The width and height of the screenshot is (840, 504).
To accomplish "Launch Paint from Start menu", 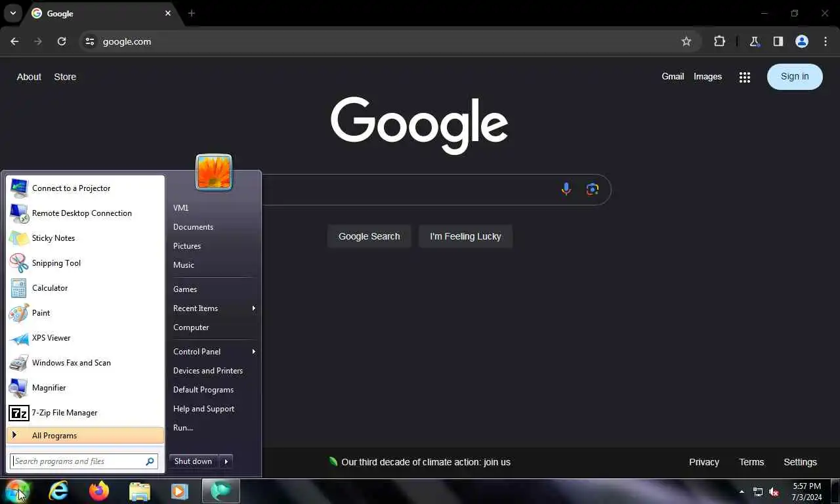I will 85,313.
